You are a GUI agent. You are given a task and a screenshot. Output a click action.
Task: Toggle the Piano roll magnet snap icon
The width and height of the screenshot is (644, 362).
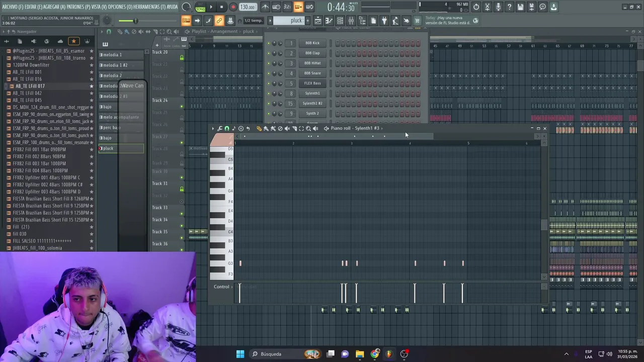(227, 129)
